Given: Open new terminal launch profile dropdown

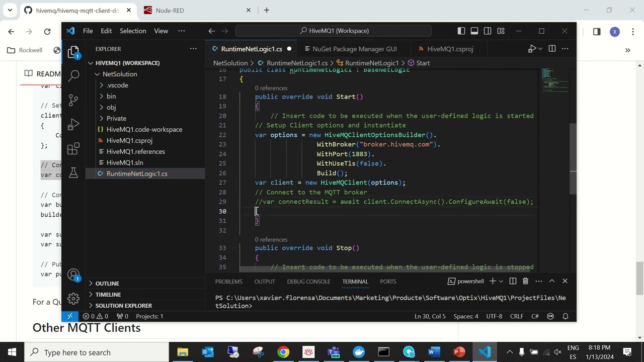Looking at the screenshot, I should 501,281.
